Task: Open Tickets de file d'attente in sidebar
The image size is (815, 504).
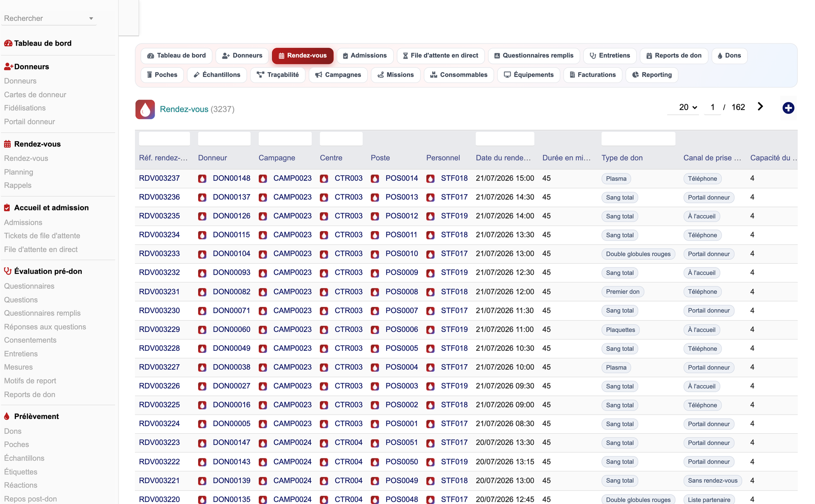Action: coord(42,236)
